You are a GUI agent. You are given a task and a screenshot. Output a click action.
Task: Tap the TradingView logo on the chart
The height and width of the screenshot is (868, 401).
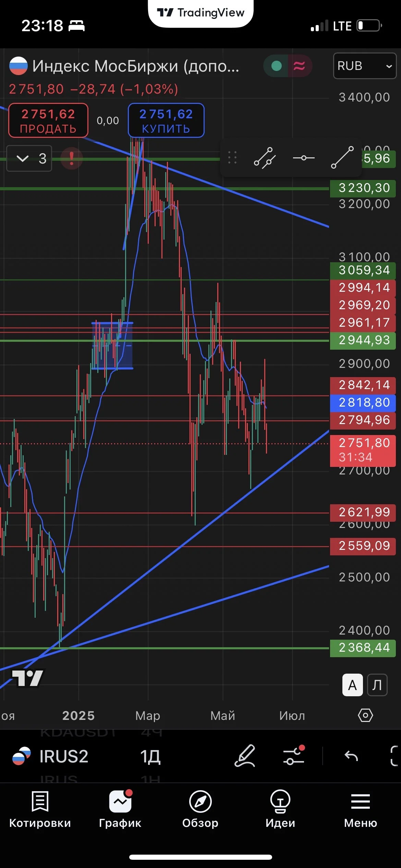(28, 678)
